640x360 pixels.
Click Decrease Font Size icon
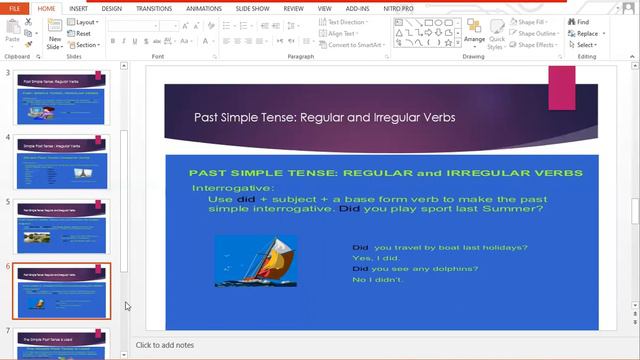coord(196,26)
